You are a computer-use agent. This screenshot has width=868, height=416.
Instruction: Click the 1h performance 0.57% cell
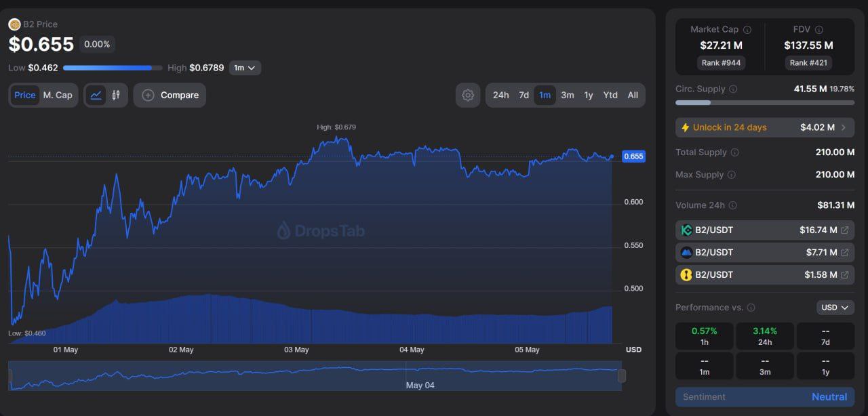704,337
